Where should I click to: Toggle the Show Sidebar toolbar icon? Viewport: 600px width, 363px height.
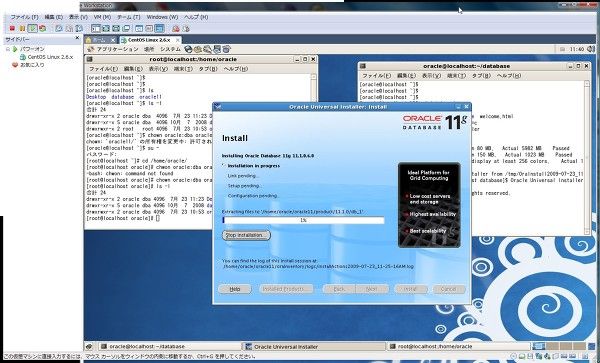pos(96,28)
